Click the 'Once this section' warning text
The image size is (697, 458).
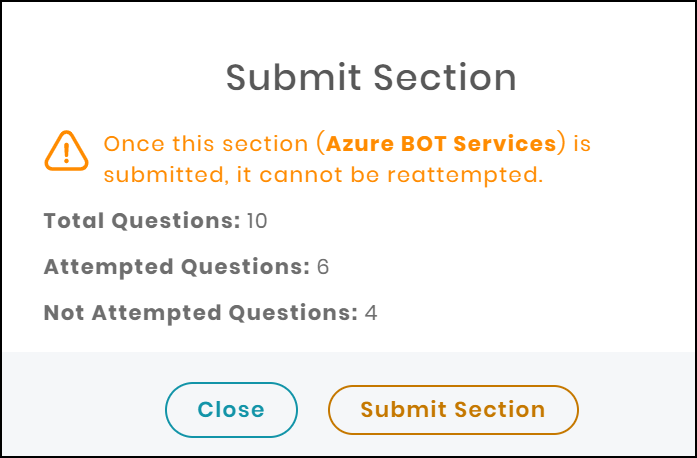[206, 144]
